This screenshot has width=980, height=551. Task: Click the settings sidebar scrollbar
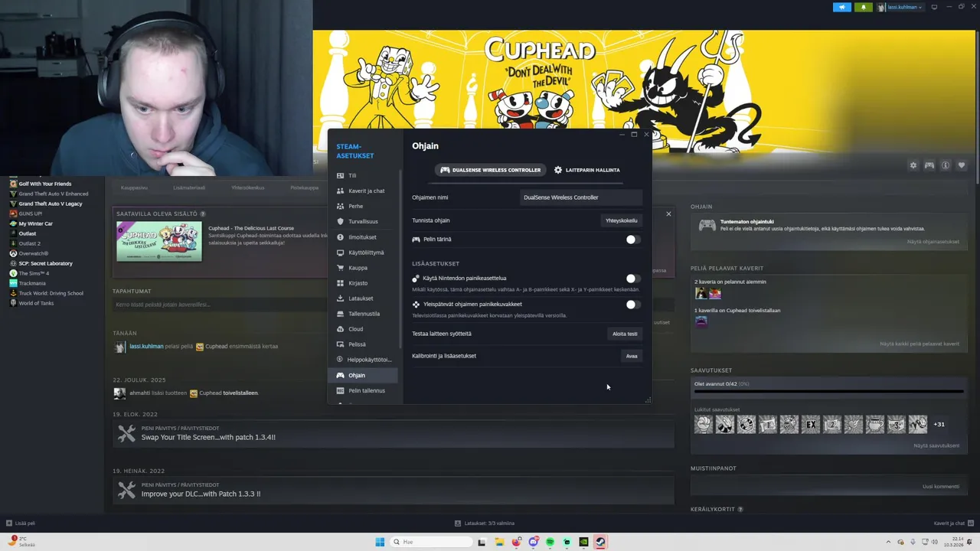(x=400, y=260)
